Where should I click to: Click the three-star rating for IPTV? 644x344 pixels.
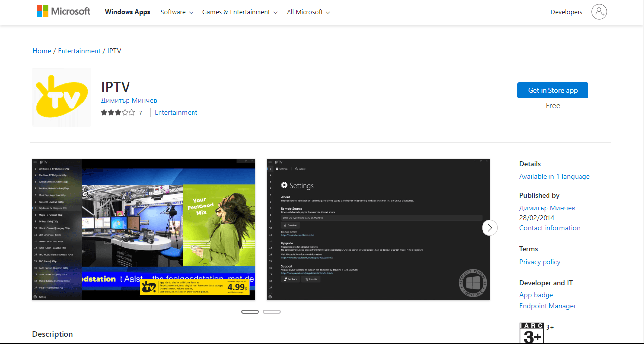(118, 112)
